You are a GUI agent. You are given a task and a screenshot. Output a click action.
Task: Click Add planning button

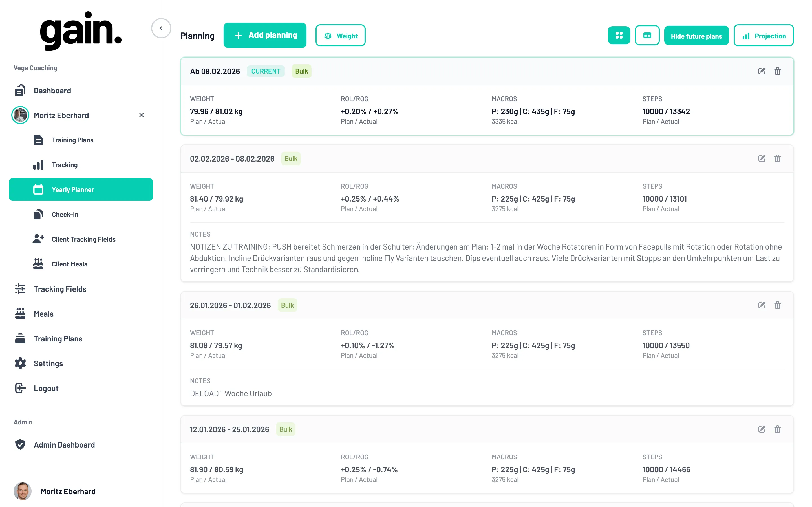[x=264, y=35]
